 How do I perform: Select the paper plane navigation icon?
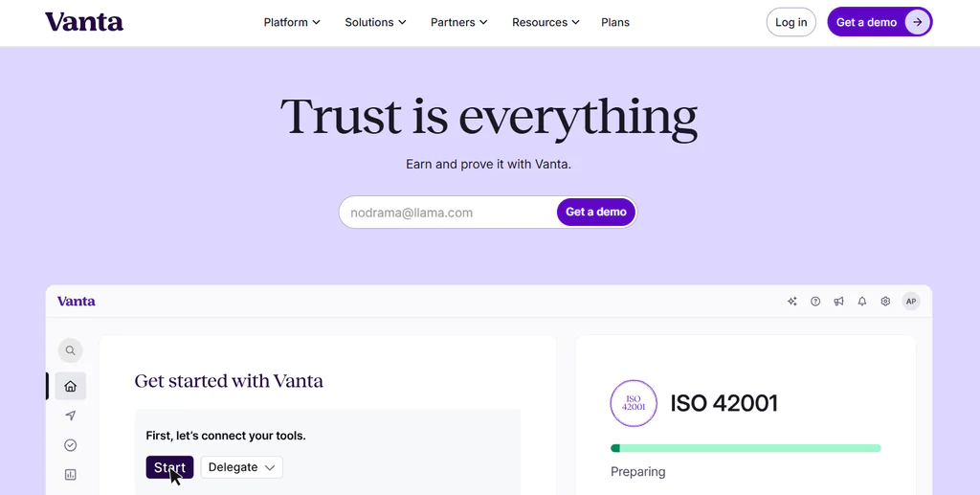70,416
